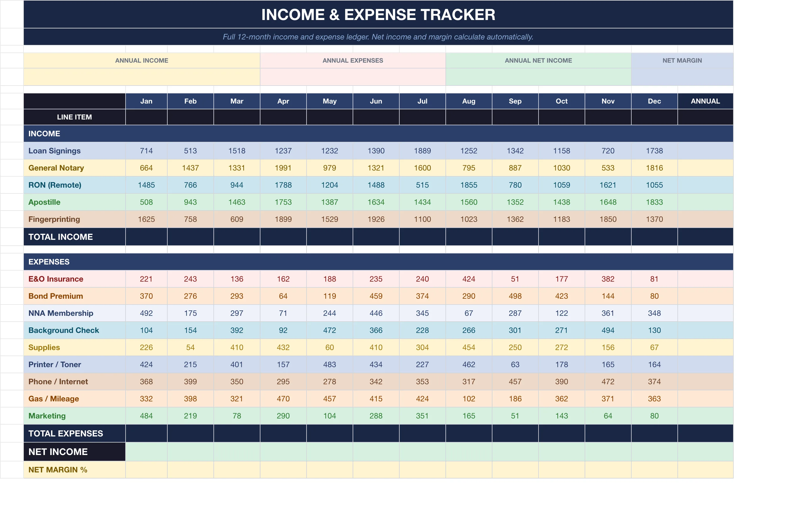812x522 pixels.
Task: Click the EXPENSES section header row
Action: click(x=378, y=262)
